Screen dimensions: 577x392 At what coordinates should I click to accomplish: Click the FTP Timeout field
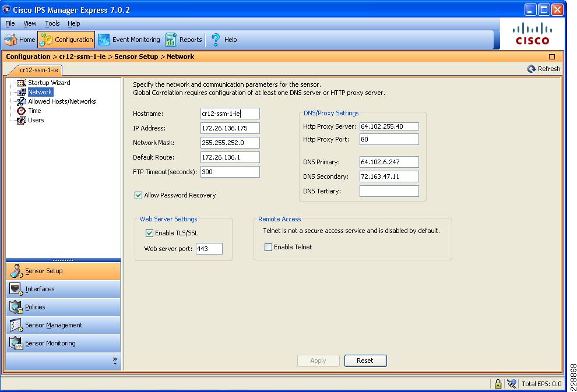(230, 172)
